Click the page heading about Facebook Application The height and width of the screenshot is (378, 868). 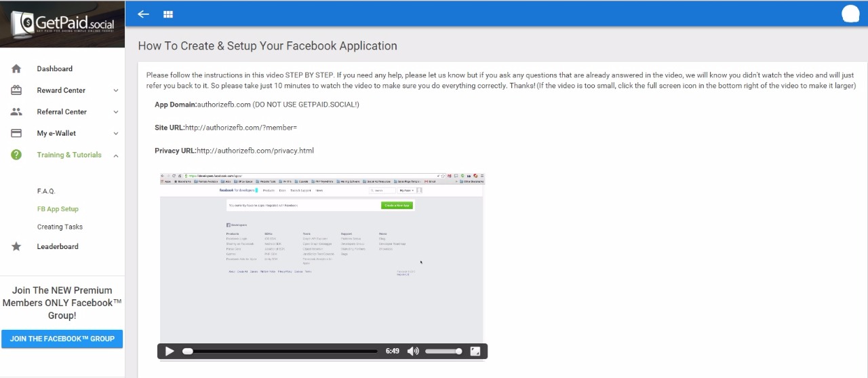[267, 46]
